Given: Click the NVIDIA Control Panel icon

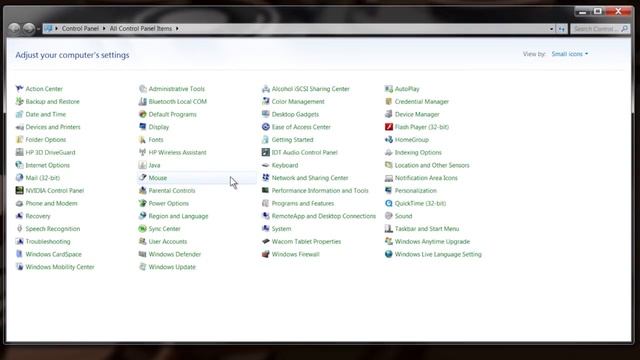Looking at the screenshot, I should coord(19,191).
